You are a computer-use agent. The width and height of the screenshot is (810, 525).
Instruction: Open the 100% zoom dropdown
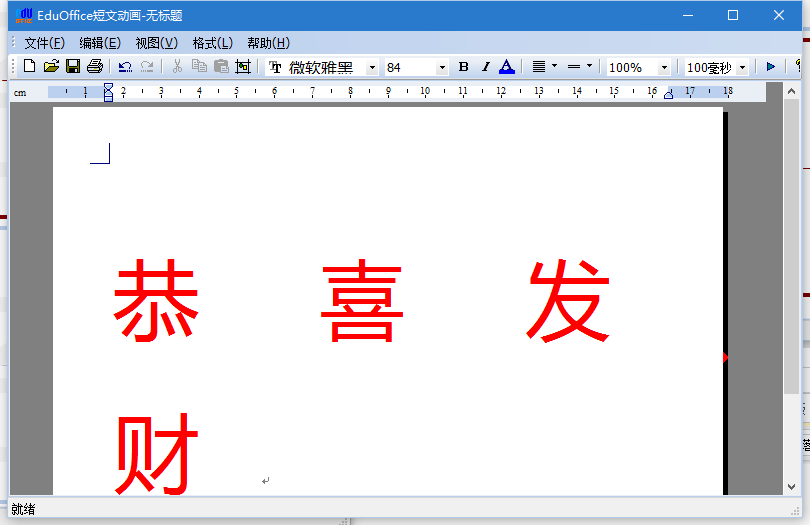coord(664,68)
